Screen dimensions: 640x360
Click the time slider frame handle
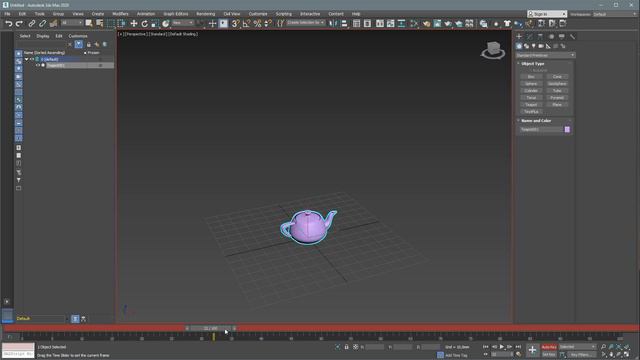211,328
